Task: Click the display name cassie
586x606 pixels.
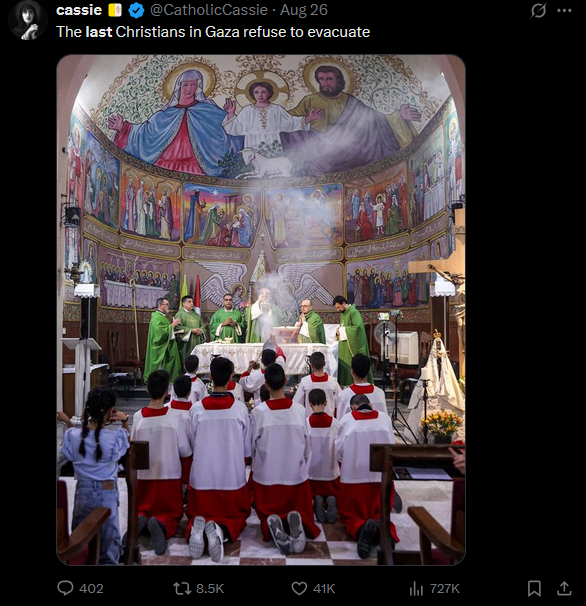Action: pos(79,10)
